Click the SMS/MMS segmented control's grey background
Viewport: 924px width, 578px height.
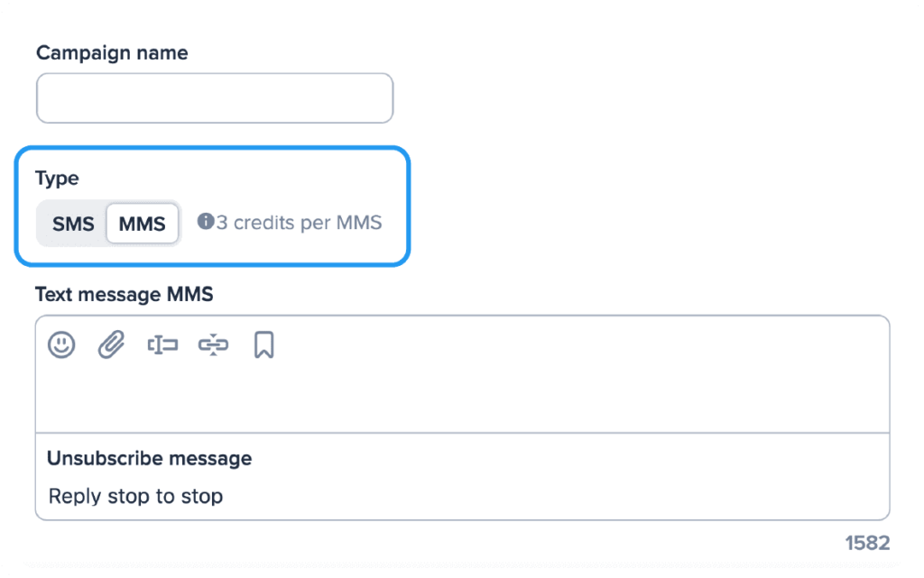point(42,224)
